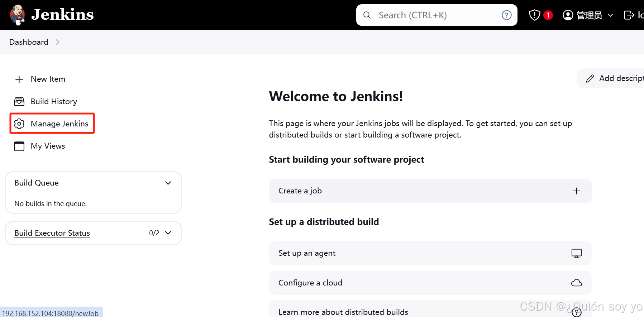Click the Manage Jenkins gear icon
The image size is (644, 317).
(19, 124)
